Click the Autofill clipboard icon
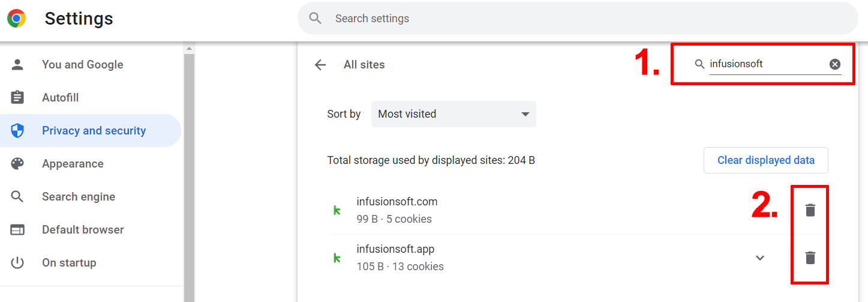This screenshot has width=868, height=302. pos(17,98)
